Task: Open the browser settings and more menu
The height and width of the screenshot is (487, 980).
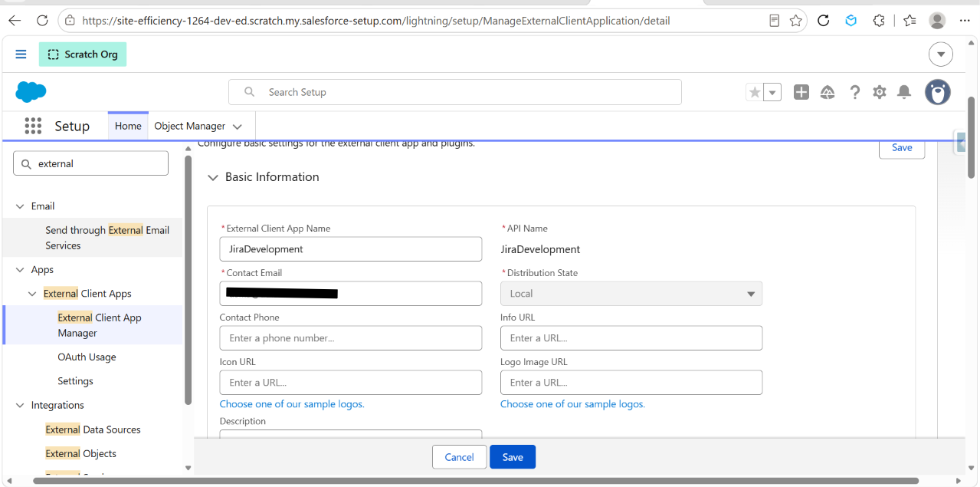Action: point(964,21)
